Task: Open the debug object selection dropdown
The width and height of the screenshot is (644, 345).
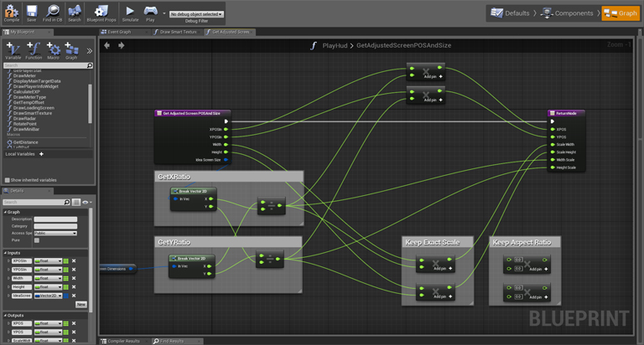Action: [x=197, y=14]
